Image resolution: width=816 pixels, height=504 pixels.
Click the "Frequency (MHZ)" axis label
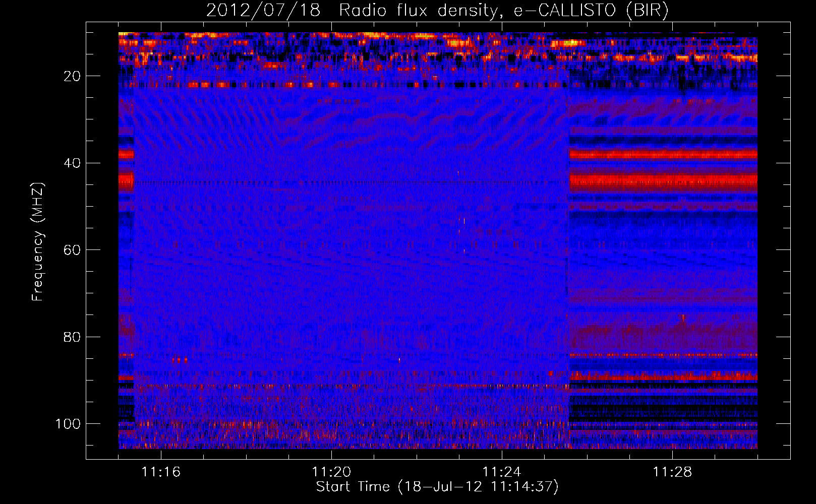(38, 241)
